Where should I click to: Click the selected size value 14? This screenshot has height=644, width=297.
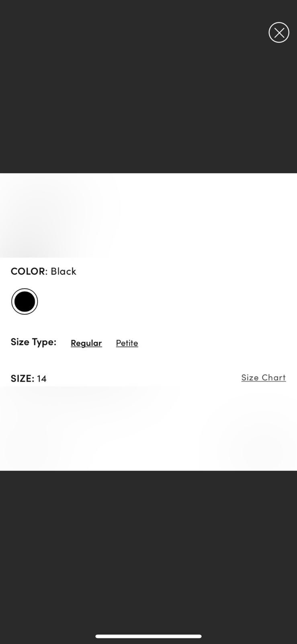42,378
